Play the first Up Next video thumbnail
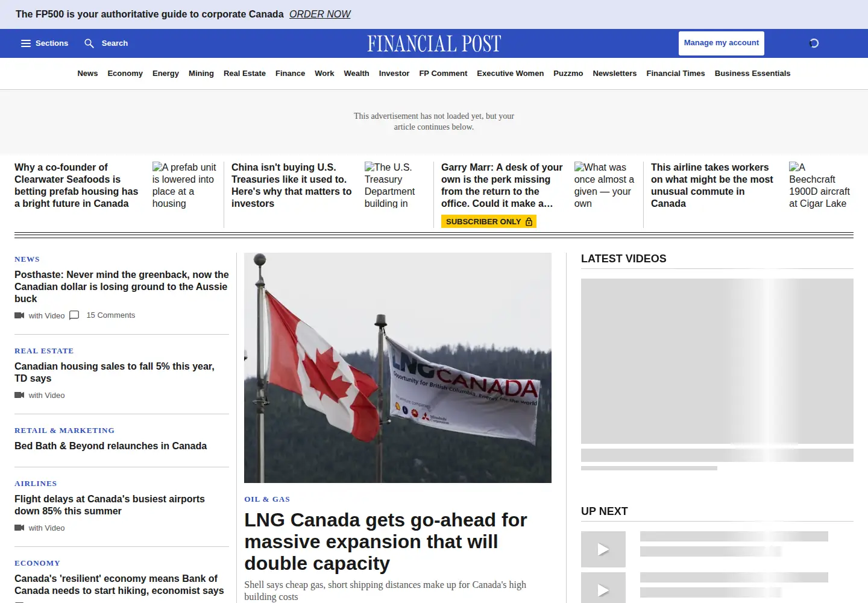Image resolution: width=868 pixels, height=603 pixels. (603, 549)
